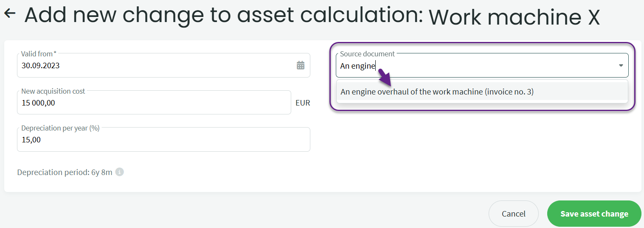The height and width of the screenshot is (228, 644).
Task: Place cursor in Source document text box
Action: tap(488, 66)
